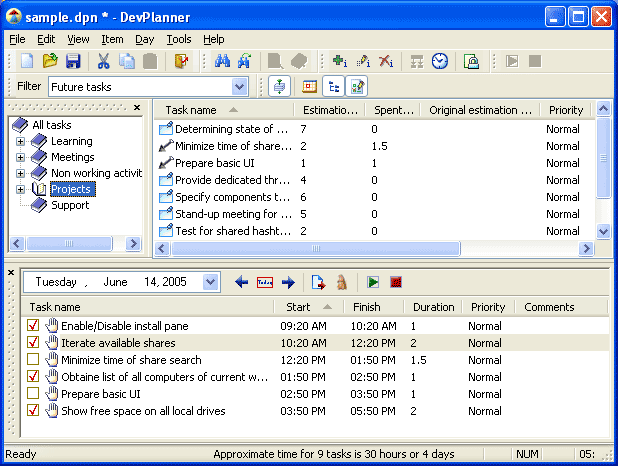Click the Next day blue right arrow

(x=288, y=282)
